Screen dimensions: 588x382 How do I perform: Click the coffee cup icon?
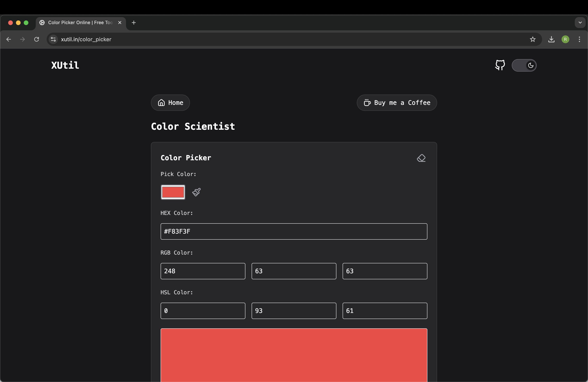(x=367, y=103)
